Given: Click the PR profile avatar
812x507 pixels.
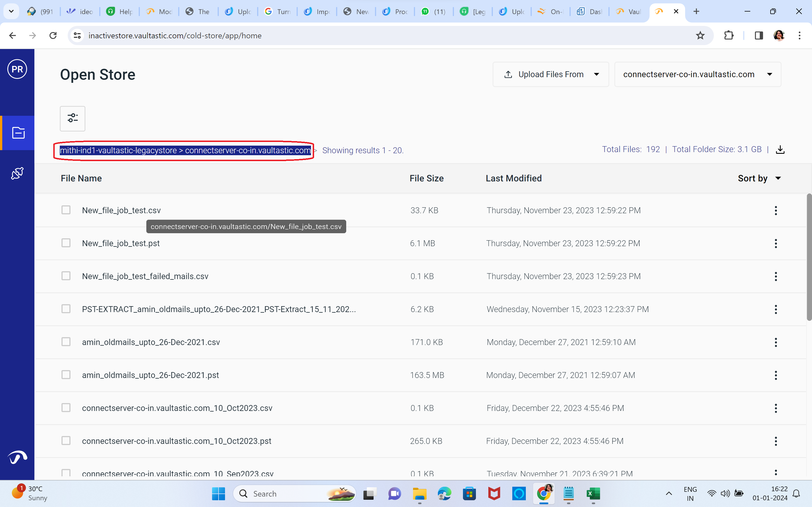Looking at the screenshot, I should [17, 69].
